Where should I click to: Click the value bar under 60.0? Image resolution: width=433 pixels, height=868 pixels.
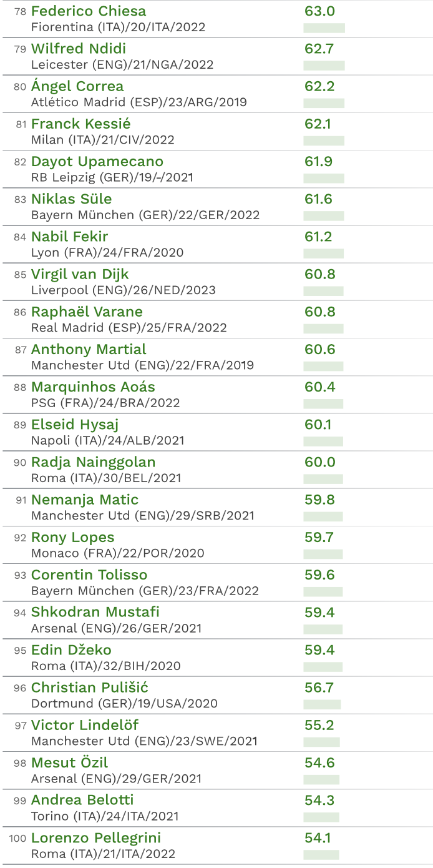(x=323, y=479)
